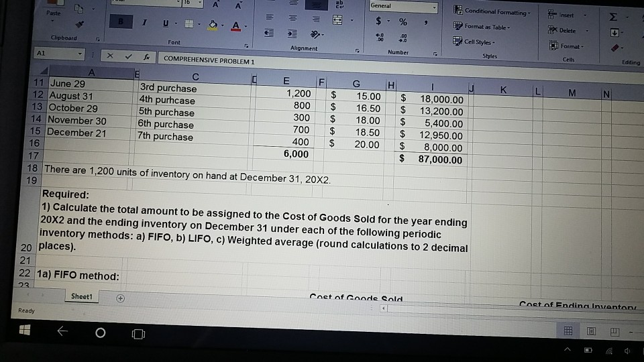
Task: Open Number dialog launcher
Action: (x=435, y=54)
